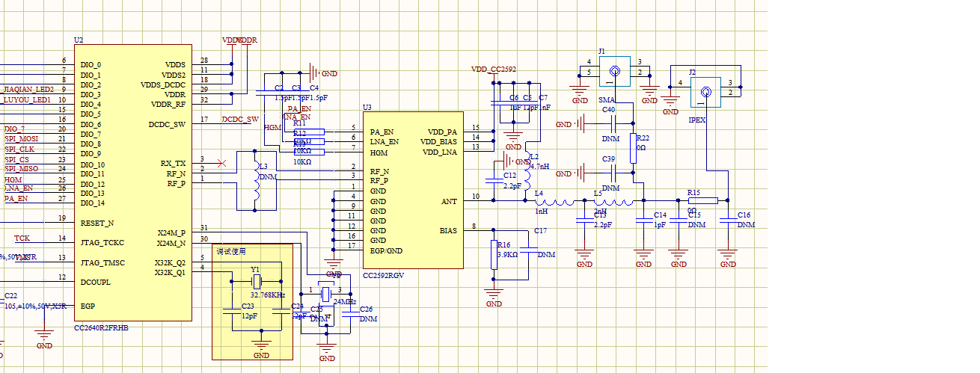Click the LUYOU_LED1 net label
This screenshot has height=373, width=980.
click(x=28, y=99)
